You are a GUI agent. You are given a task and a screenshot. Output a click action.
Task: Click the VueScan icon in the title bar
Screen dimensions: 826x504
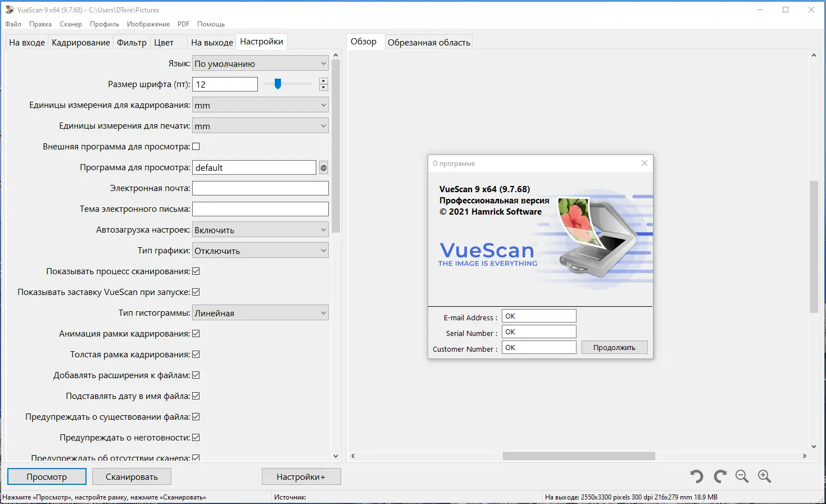8,9
